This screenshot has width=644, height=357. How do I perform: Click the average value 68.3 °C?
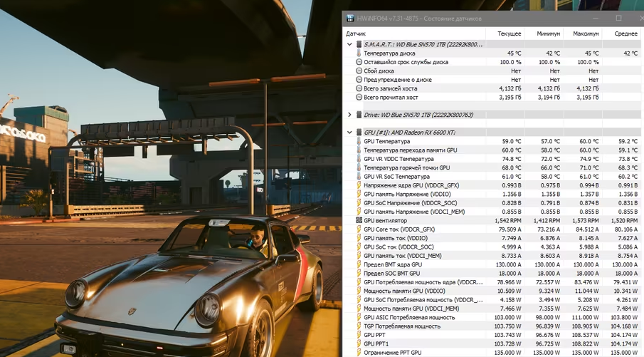click(x=628, y=167)
